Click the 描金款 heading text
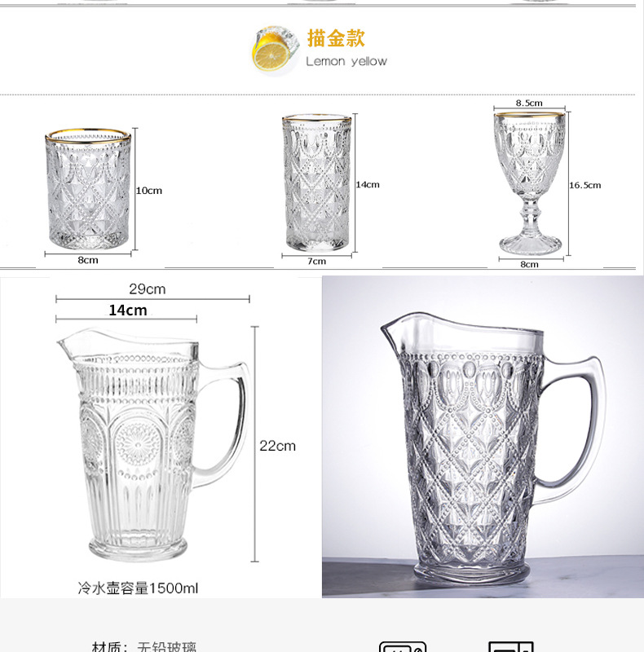The height and width of the screenshot is (652, 644). [x=336, y=38]
